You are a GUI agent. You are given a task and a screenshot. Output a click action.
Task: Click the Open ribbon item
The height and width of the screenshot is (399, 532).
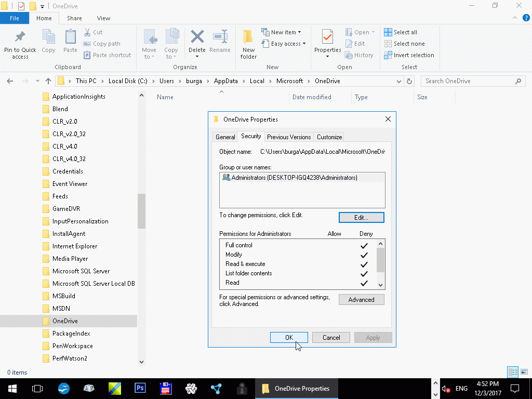coord(360,32)
